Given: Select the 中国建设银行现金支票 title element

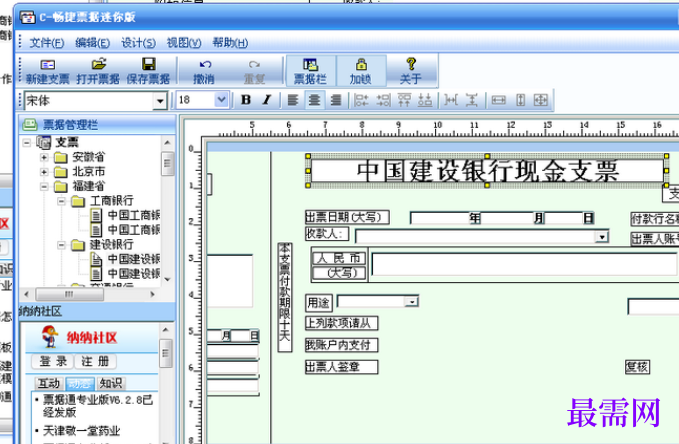Looking at the screenshot, I should [487, 171].
